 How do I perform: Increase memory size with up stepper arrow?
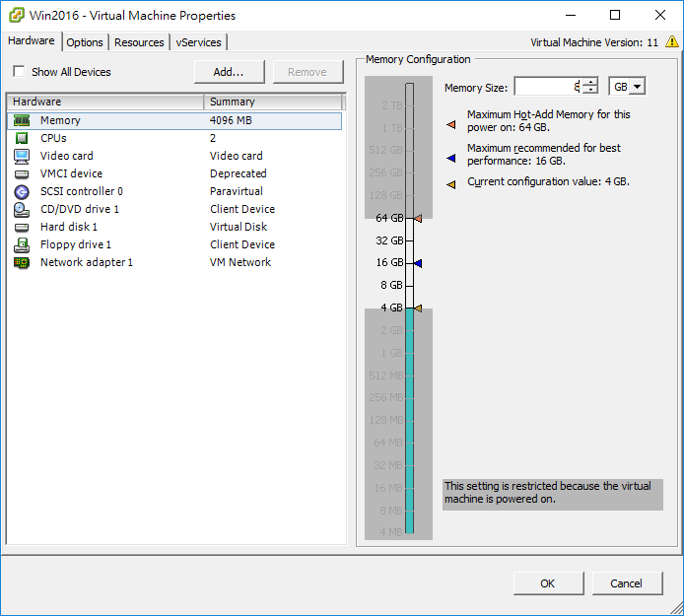pos(590,82)
